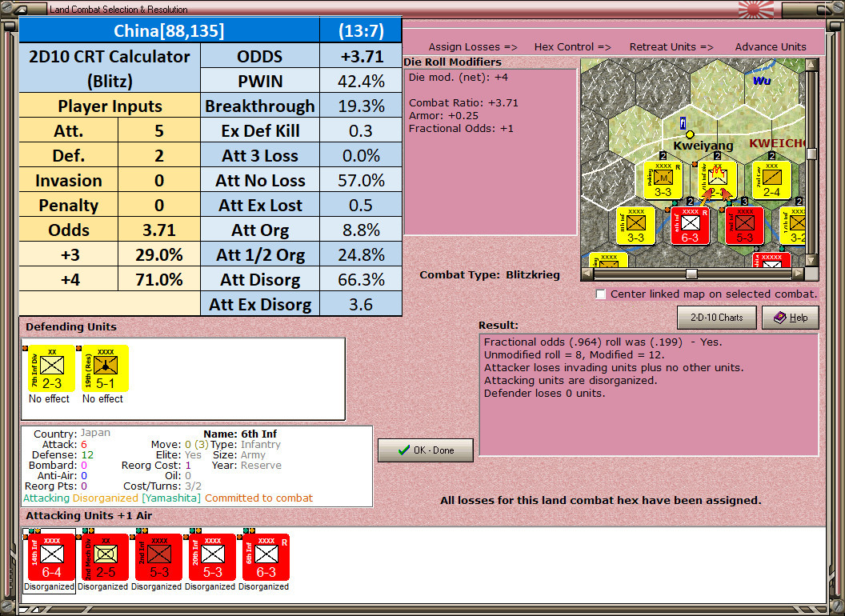Viewport: 845px width, 616px height.
Task: Select the 19th (Res) 5-1 defending unit
Action: [103, 369]
